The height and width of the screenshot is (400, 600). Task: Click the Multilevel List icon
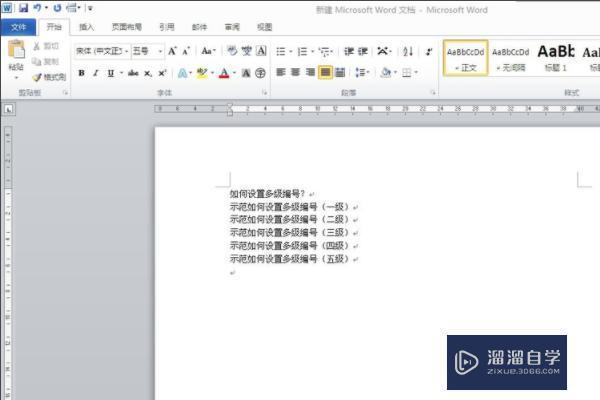click(324, 51)
